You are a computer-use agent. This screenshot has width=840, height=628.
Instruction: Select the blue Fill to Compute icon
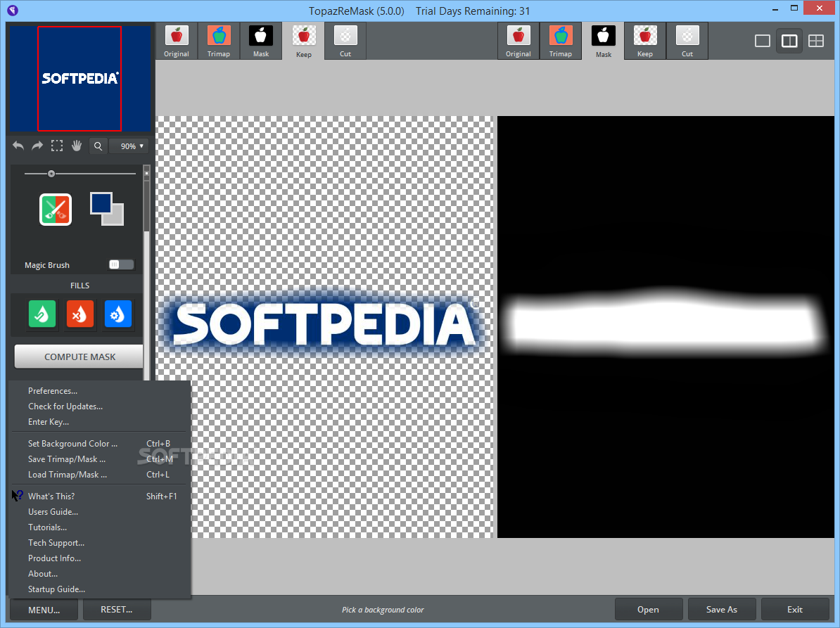click(x=118, y=314)
